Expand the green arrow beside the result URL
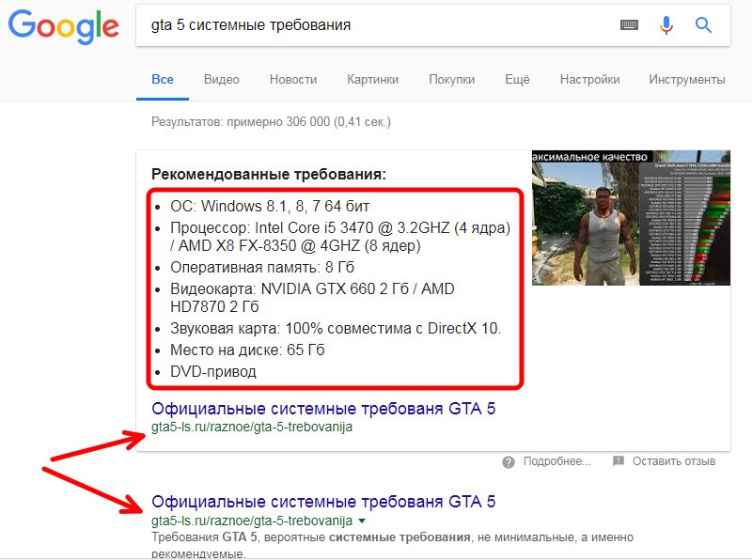 coord(361,521)
